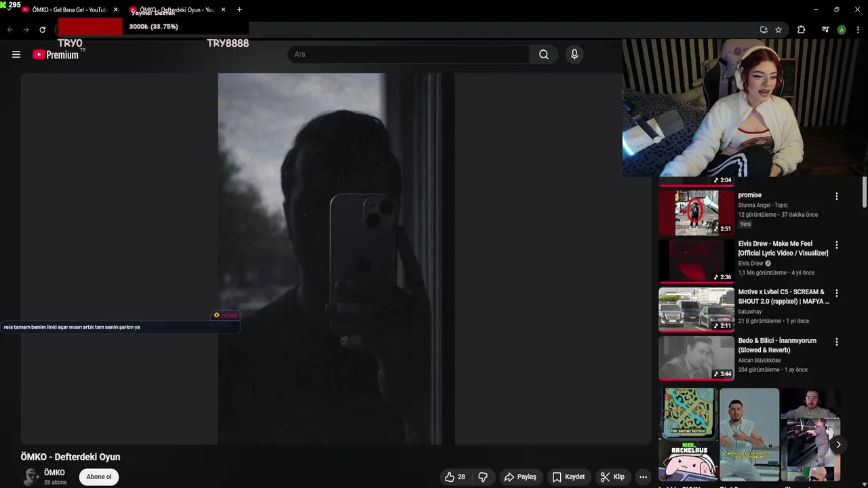Open Elvis Drew - Make Me Feel title

click(783, 248)
